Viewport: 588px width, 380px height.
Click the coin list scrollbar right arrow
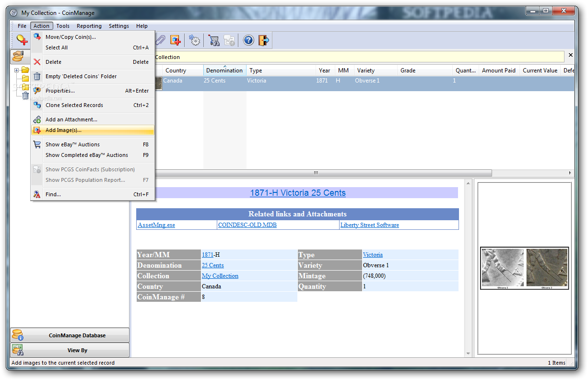[570, 173]
